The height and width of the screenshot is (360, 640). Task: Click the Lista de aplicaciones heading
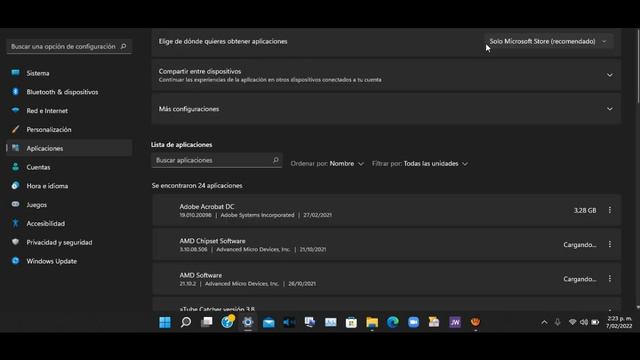[x=182, y=144]
